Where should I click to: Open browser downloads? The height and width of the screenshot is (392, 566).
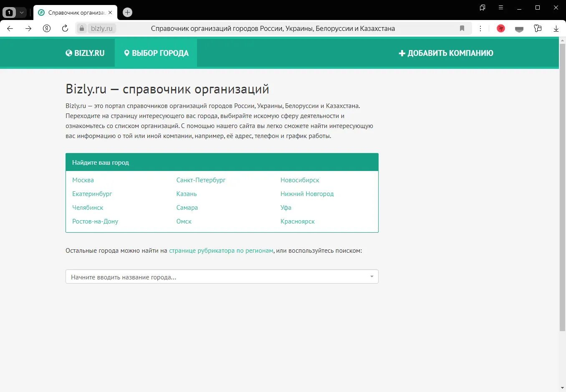[x=556, y=28]
